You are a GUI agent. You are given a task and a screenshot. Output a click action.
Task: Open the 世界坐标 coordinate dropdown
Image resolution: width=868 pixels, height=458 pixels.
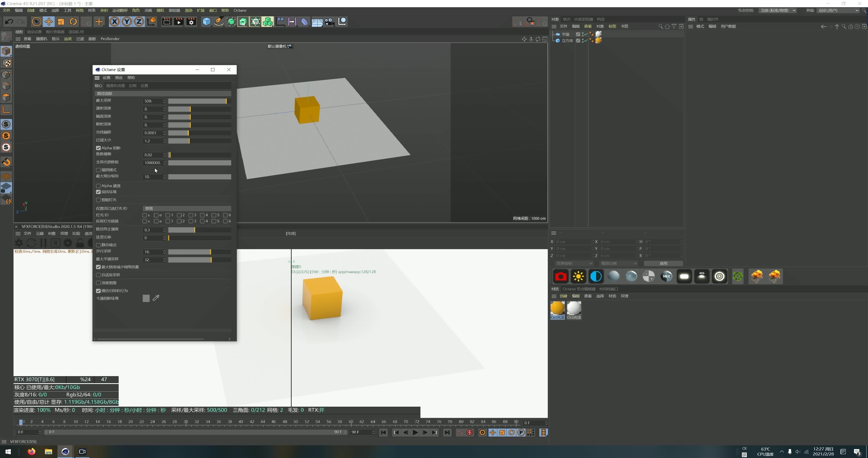click(x=574, y=263)
